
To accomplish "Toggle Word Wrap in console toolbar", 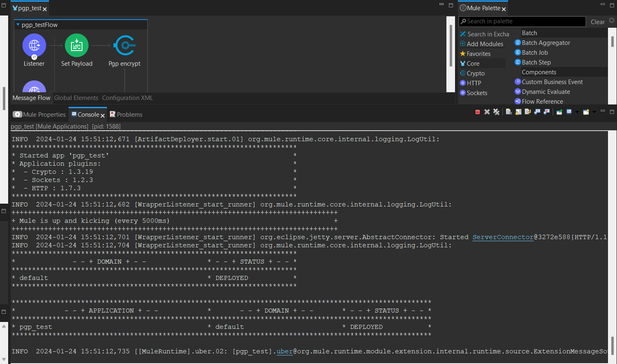I will 528,112.
